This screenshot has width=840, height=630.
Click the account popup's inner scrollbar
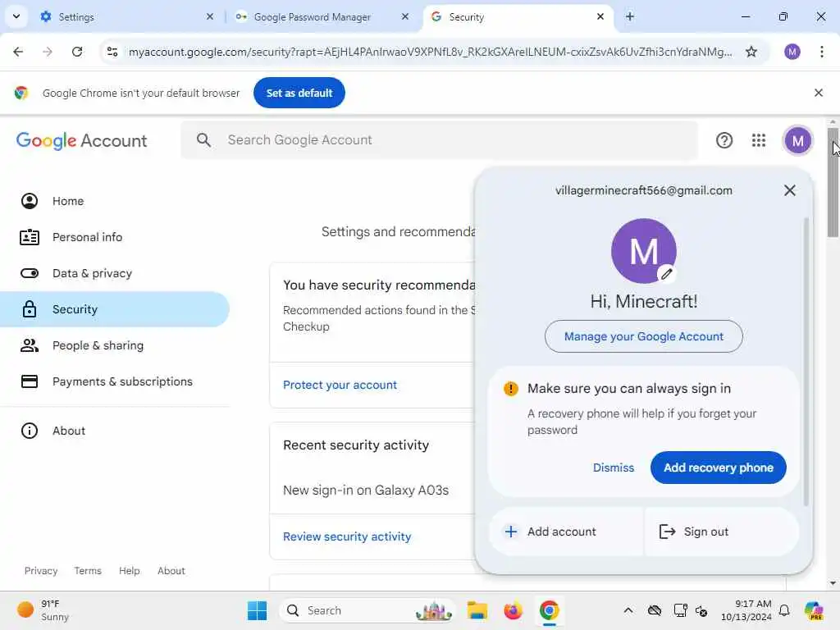point(806,362)
